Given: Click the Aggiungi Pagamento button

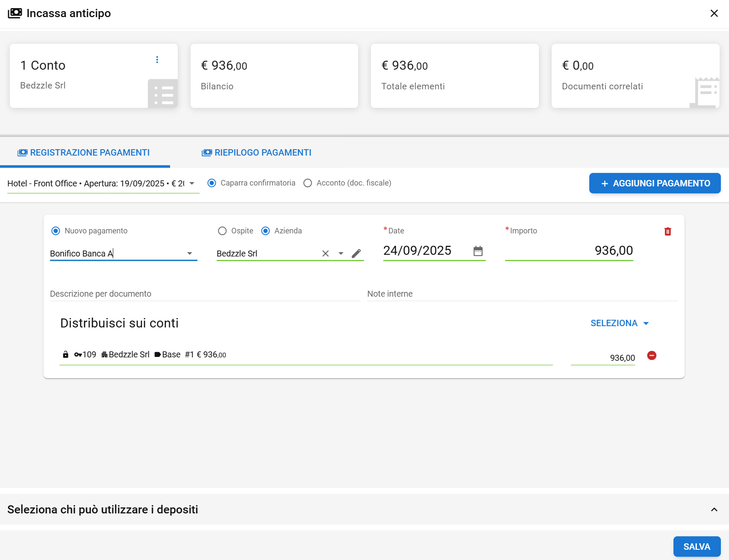Looking at the screenshot, I should (655, 183).
